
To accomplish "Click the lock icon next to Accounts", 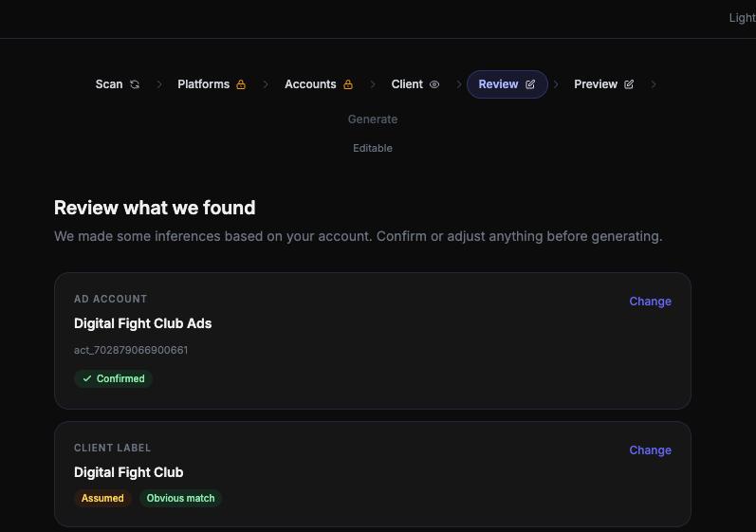I will pyautogui.click(x=348, y=84).
